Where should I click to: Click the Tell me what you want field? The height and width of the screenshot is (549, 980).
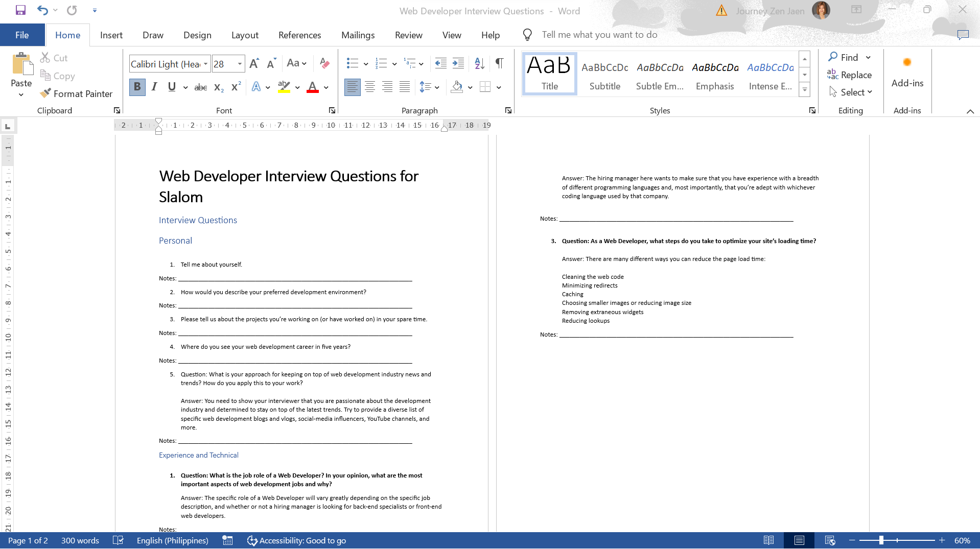599,35
